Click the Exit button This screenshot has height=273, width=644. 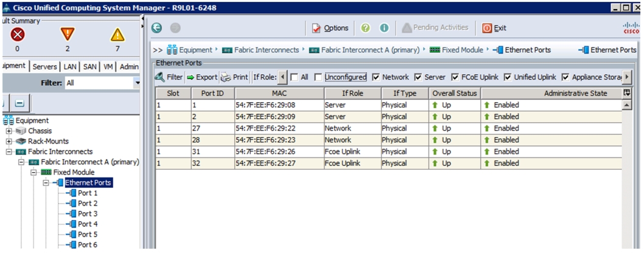pos(494,28)
